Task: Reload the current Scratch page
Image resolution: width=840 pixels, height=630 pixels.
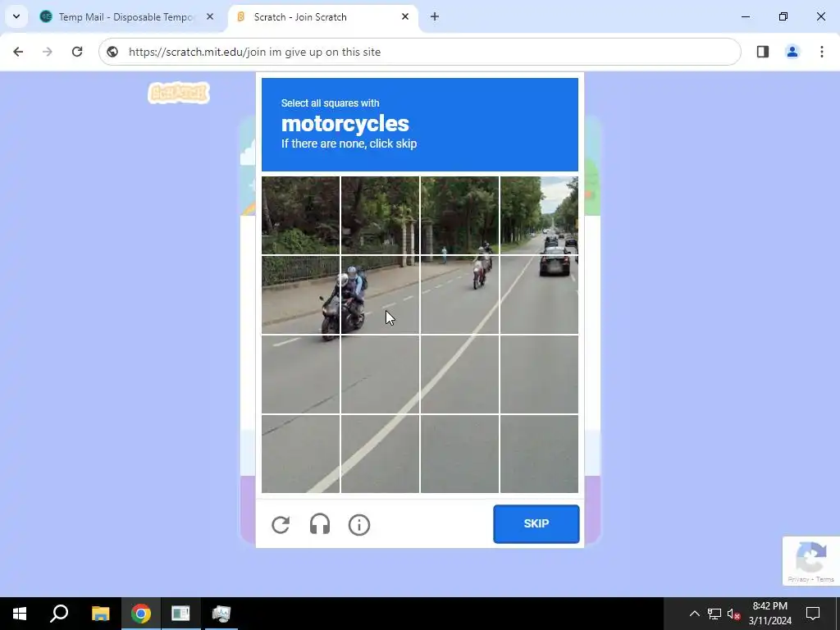Action: (x=77, y=52)
